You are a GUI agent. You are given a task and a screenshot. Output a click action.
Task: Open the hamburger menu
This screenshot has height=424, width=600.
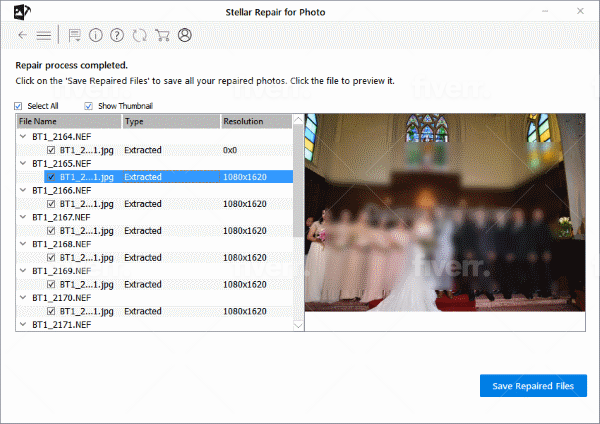pos(44,36)
